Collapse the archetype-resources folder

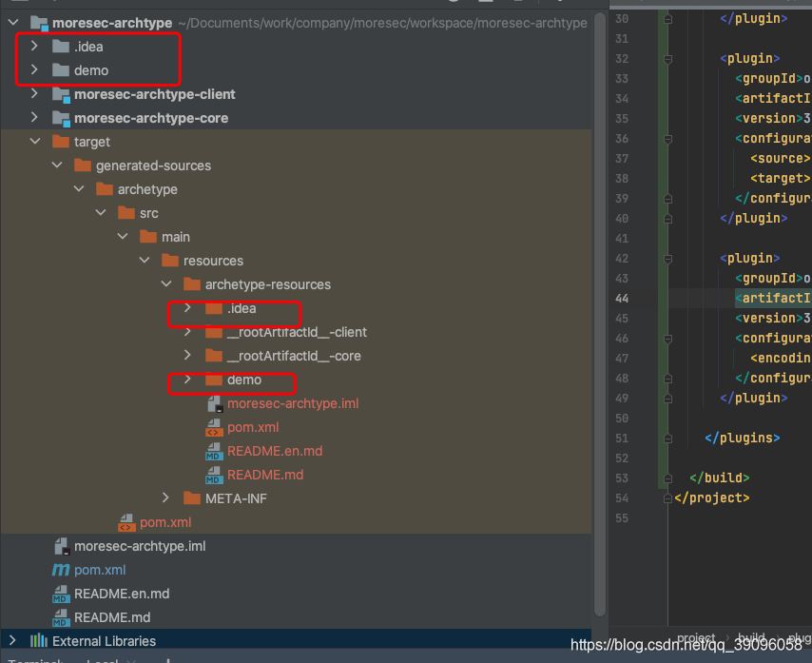pos(166,283)
